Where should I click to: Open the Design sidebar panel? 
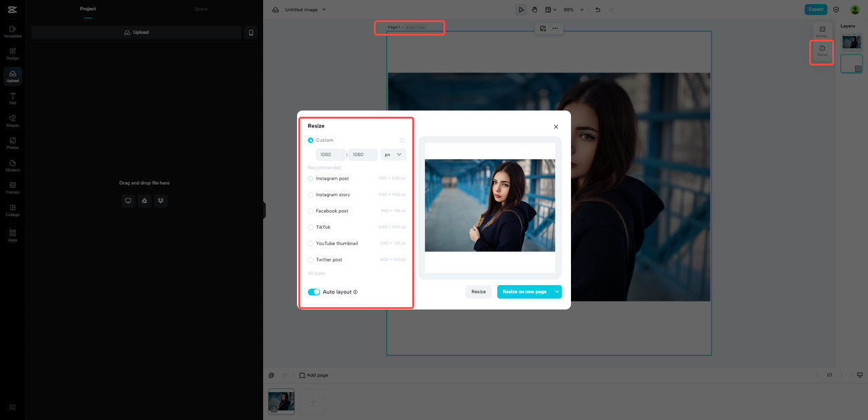click(x=12, y=54)
